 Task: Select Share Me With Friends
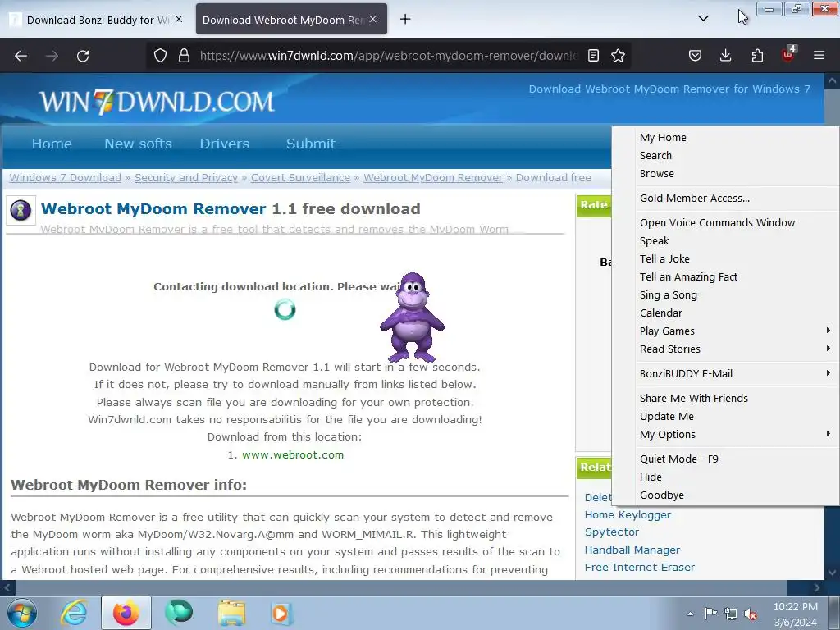[694, 398]
